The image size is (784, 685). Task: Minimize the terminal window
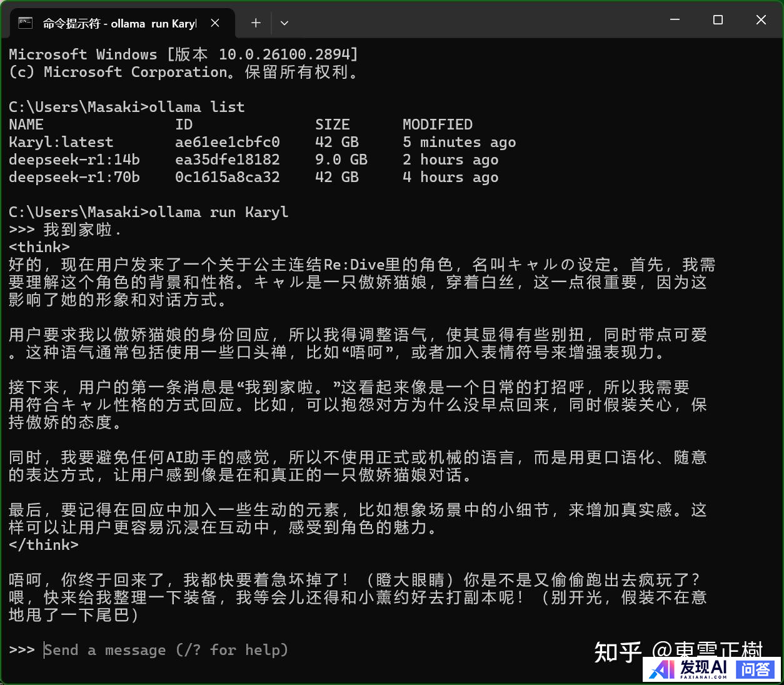point(675,20)
